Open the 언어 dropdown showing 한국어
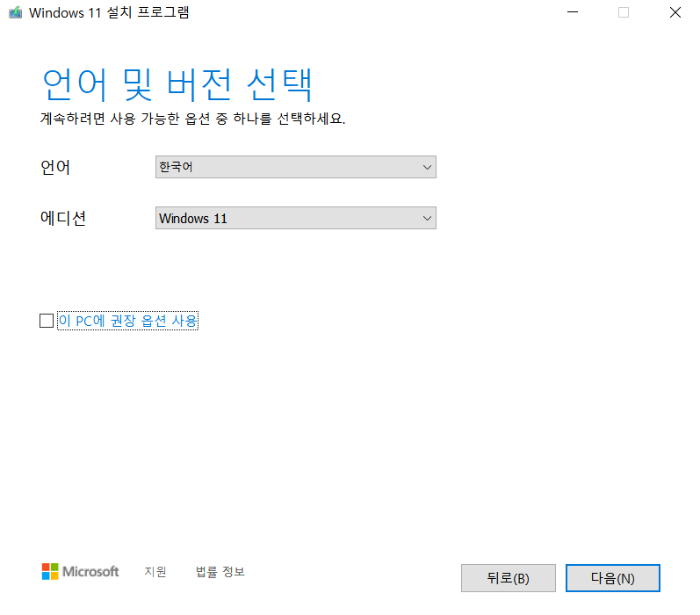The height and width of the screenshot is (615, 700). [295, 167]
